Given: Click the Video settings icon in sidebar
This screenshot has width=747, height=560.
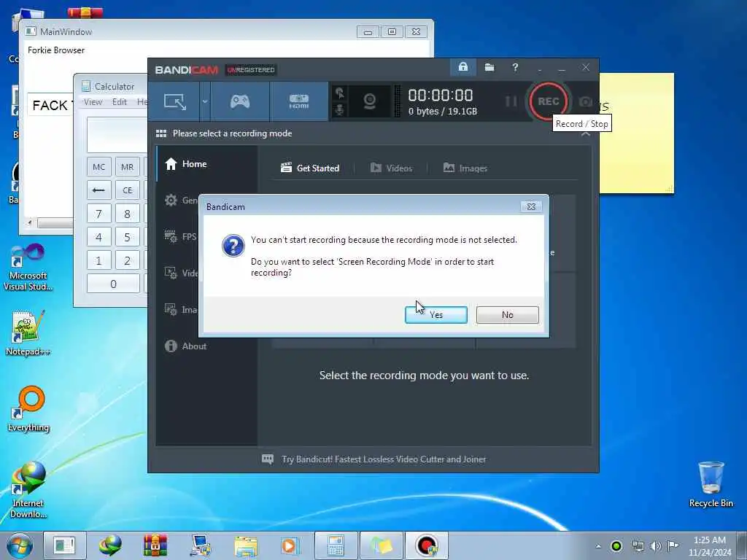Looking at the screenshot, I should [171, 273].
